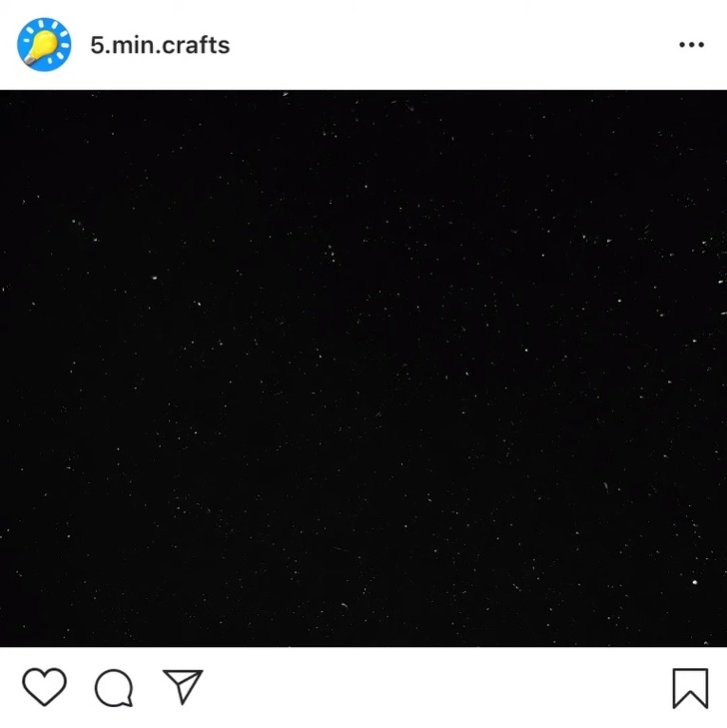Send this post via the direct message arrow
The image size is (727, 728).
coord(183,686)
